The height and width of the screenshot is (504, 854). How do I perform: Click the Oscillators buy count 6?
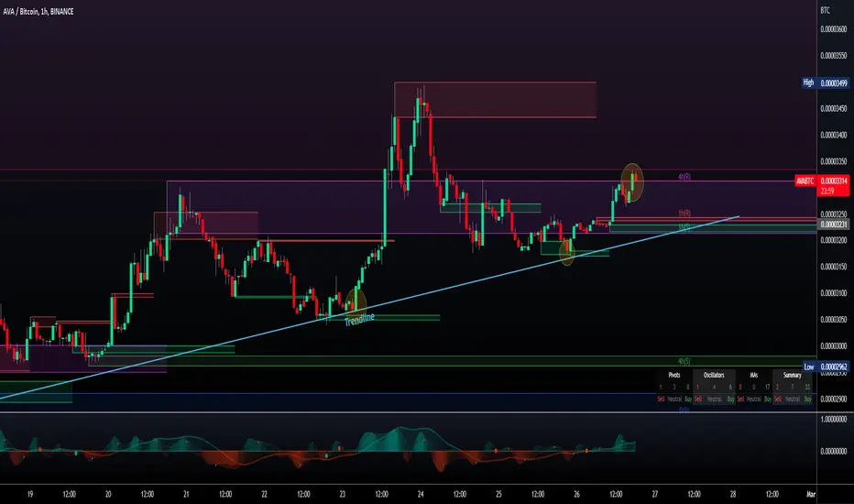click(x=730, y=387)
